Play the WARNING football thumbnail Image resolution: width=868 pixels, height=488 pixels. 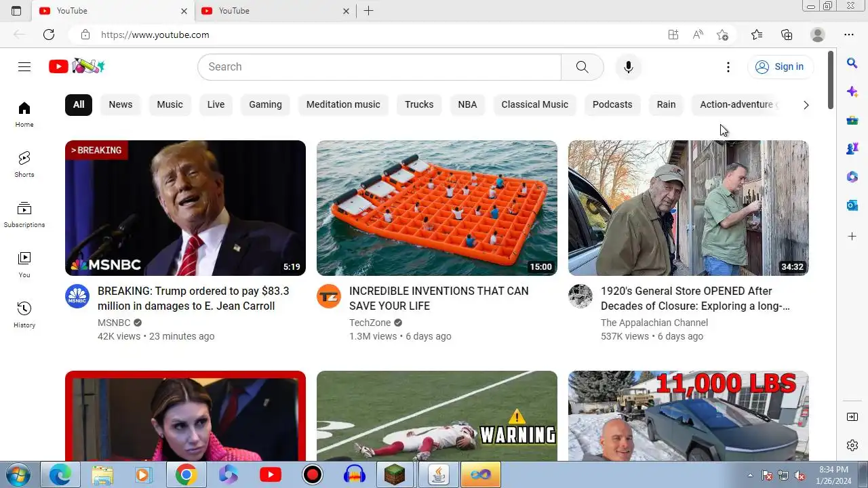437,416
